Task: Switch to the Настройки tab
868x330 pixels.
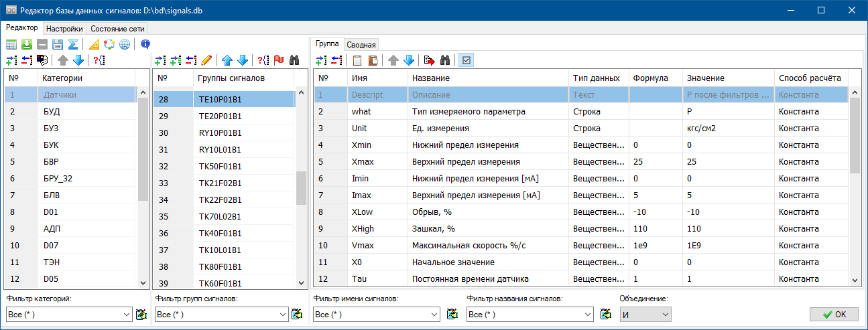Action: click(x=64, y=29)
